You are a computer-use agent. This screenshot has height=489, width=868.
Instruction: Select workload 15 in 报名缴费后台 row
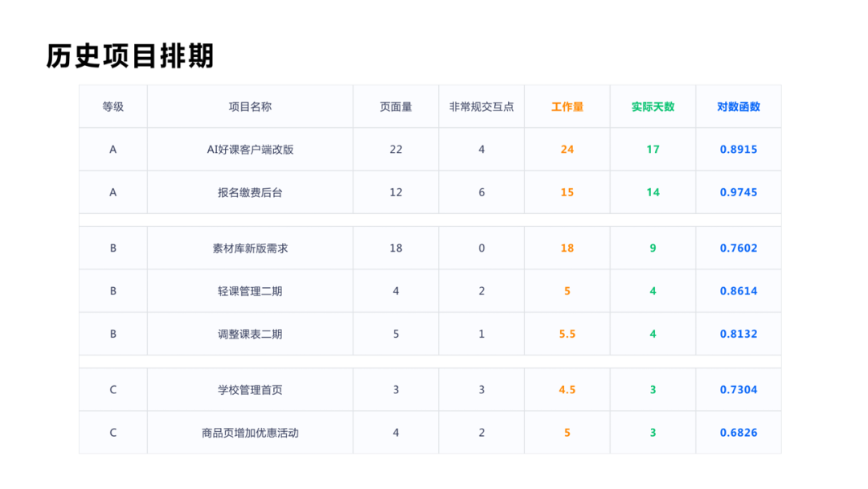point(567,193)
